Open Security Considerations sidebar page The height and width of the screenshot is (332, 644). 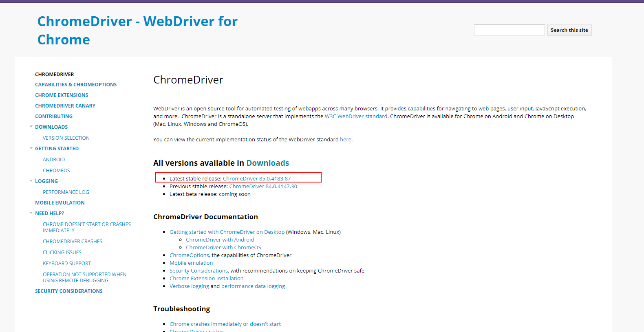[x=69, y=291]
